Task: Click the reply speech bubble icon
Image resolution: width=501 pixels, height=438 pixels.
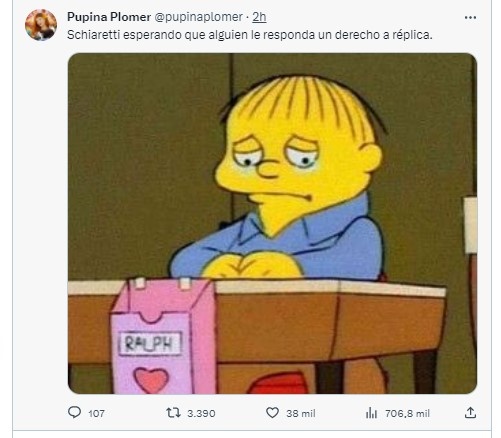Action: coord(74,413)
